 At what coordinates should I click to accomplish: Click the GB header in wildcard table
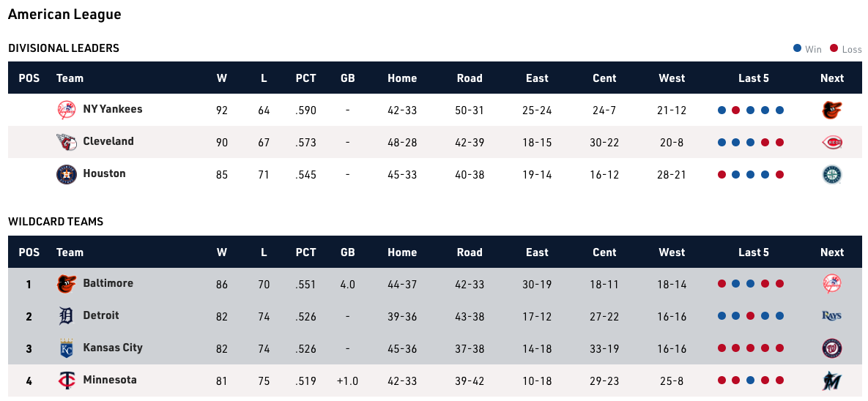coord(347,252)
